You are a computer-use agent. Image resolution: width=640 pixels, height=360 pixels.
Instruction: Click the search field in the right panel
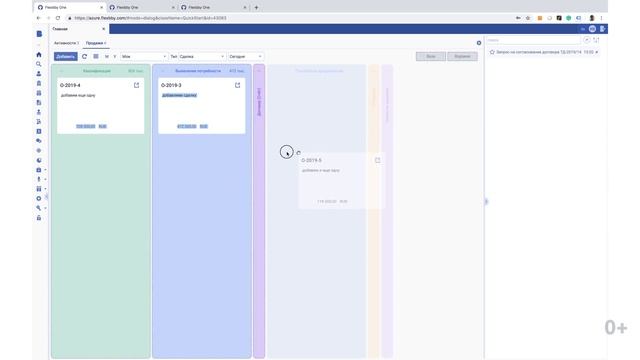[533, 40]
